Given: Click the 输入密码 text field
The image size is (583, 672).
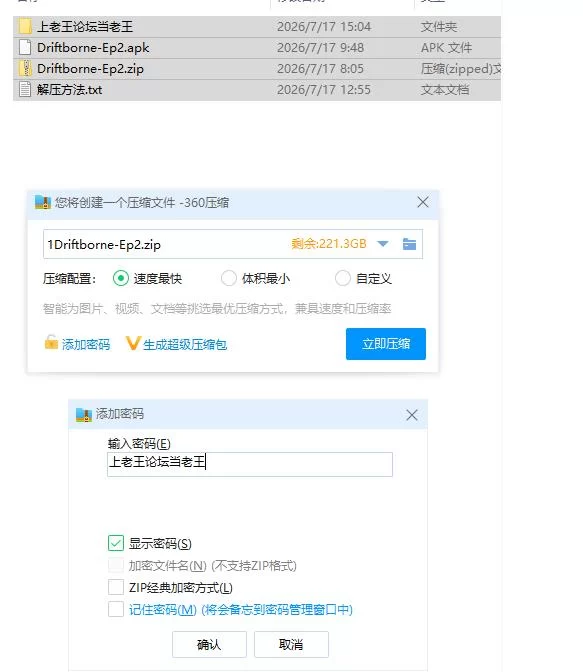Looking at the screenshot, I should tap(250, 464).
